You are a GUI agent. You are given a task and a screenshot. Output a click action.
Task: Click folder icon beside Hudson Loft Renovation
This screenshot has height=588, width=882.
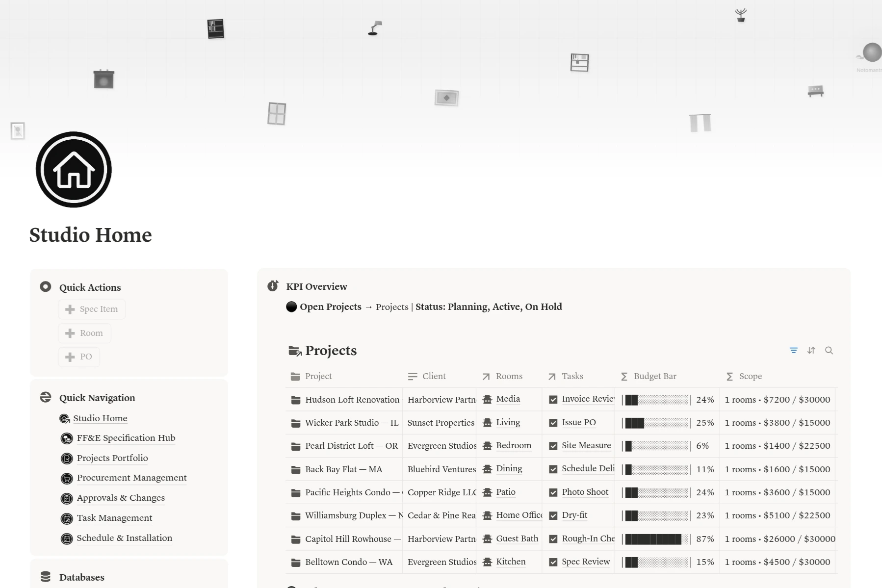tap(295, 400)
